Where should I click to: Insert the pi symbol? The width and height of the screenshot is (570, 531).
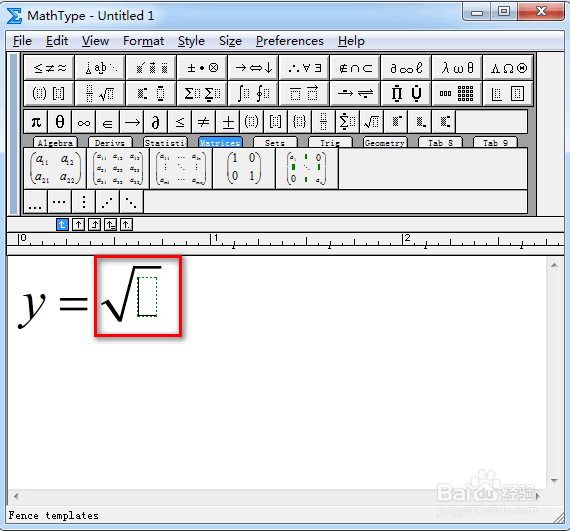[x=36, y=122]
